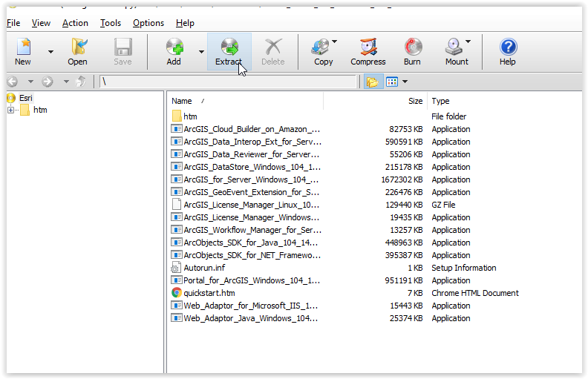Viewport: 588px width, 379px height.
Task: Open the Mount button dropdown arrow
Action: pos(468,42)
